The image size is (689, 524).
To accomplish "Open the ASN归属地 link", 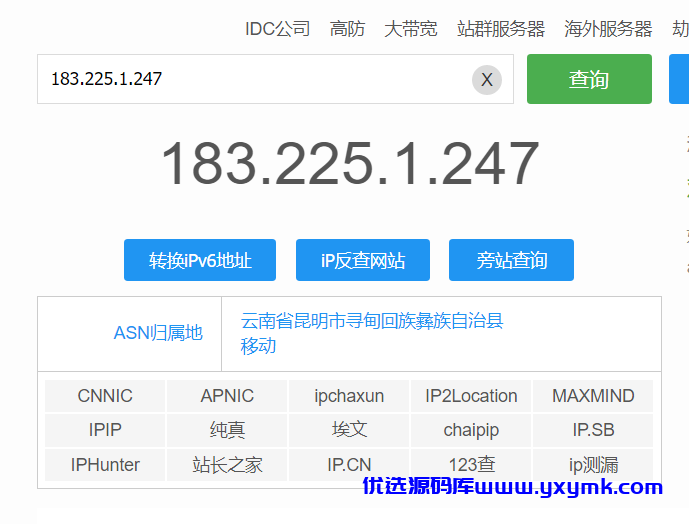I will click(158, 333).
